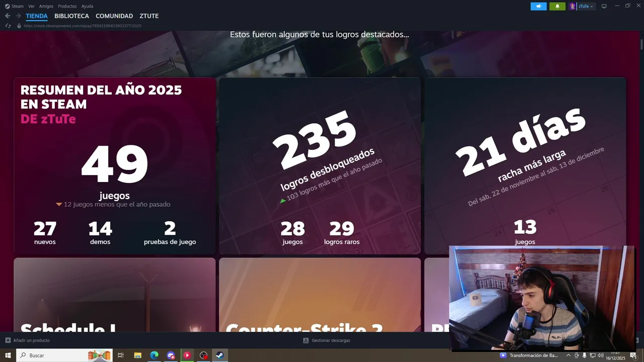
Task: Click the 13 juegos streak stat
Action: tap(525, 232)
